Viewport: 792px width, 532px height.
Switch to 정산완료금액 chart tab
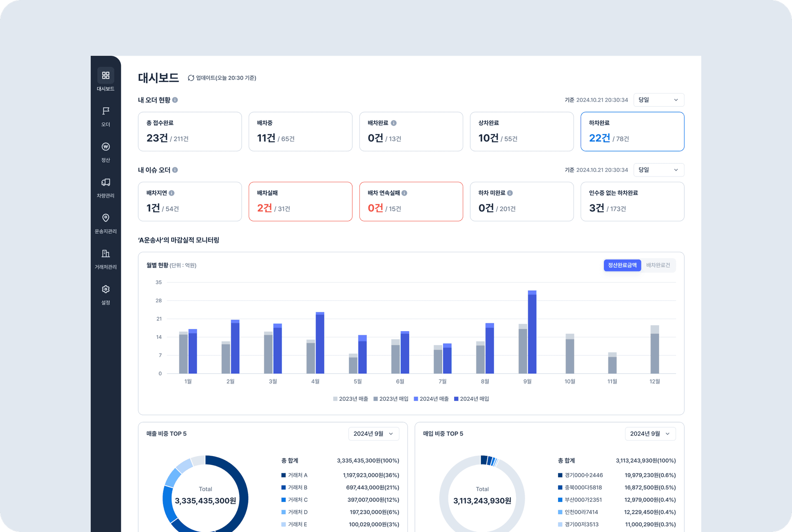coord(622,265)
